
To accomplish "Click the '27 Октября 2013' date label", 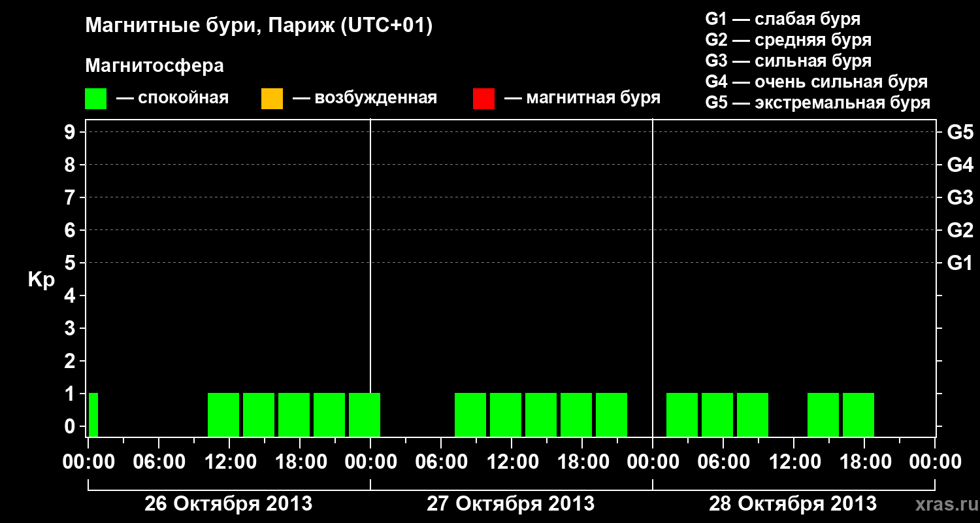I will point(511,504).
